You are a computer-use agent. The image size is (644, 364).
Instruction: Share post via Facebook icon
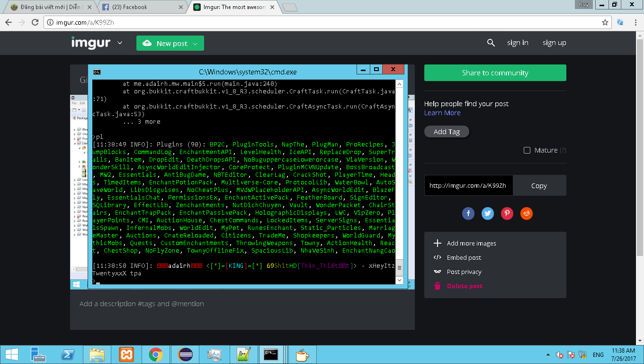[468, 214]
